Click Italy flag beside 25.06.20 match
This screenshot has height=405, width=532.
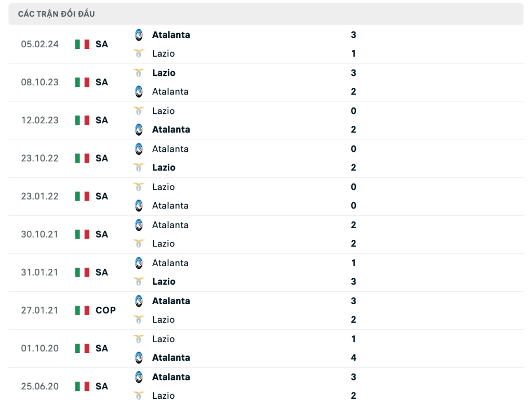(82, 386)
